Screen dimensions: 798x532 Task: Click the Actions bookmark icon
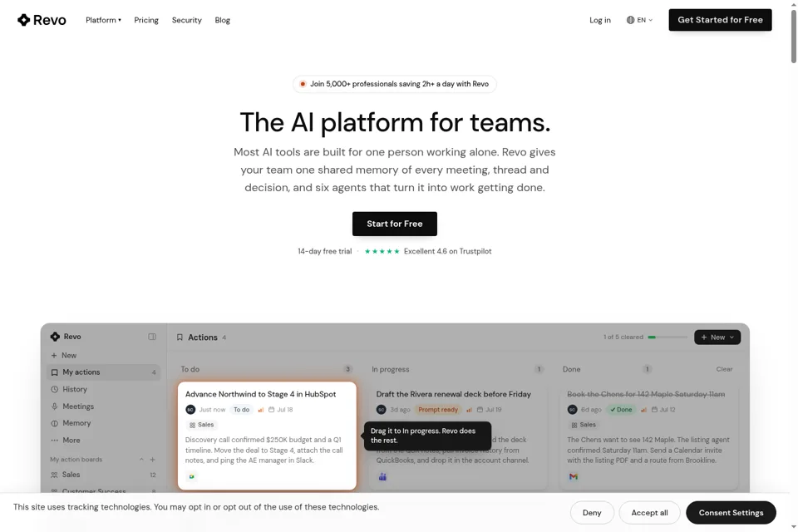click(180, 337)
